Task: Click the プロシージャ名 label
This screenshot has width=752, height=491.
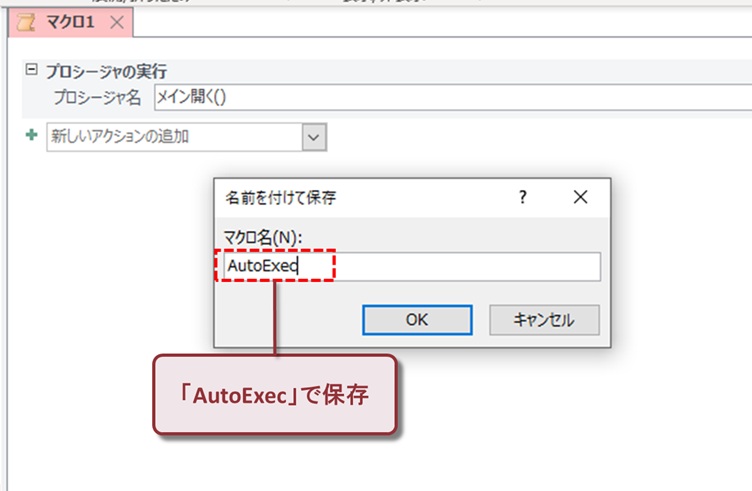Action: click(97, 98)
